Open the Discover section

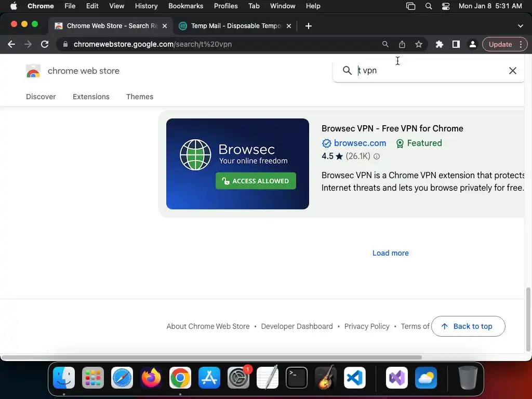point(41,97)
